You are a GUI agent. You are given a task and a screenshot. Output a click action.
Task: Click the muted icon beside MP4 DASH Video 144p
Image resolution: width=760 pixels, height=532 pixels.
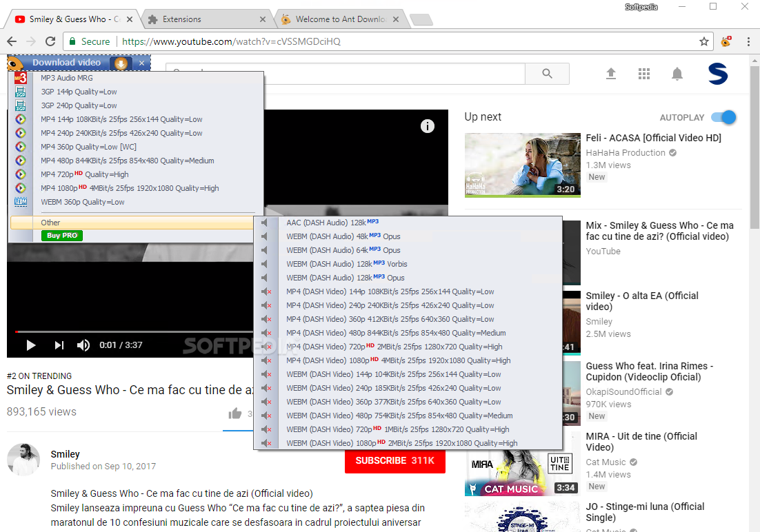(x=266, y=291)
